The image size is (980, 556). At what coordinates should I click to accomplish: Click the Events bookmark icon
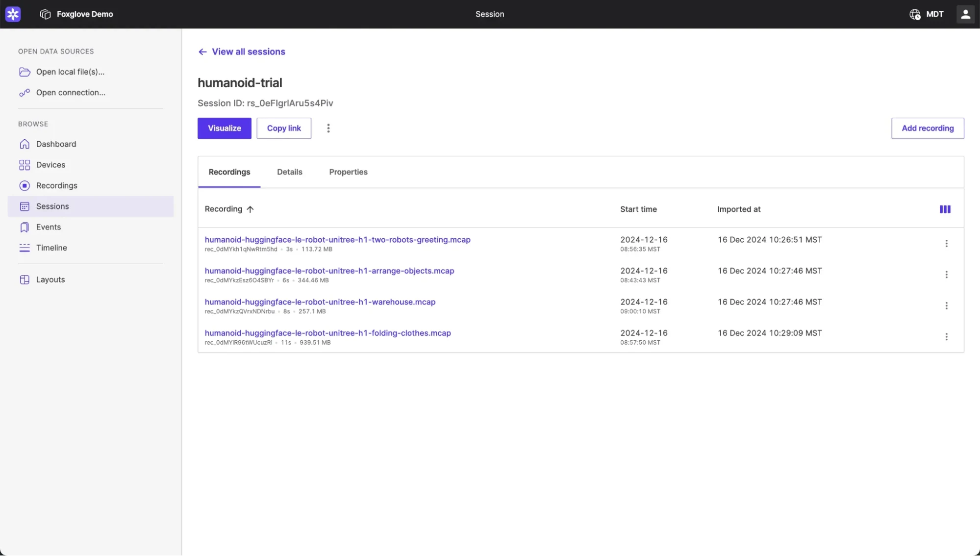tap(25, 227)
